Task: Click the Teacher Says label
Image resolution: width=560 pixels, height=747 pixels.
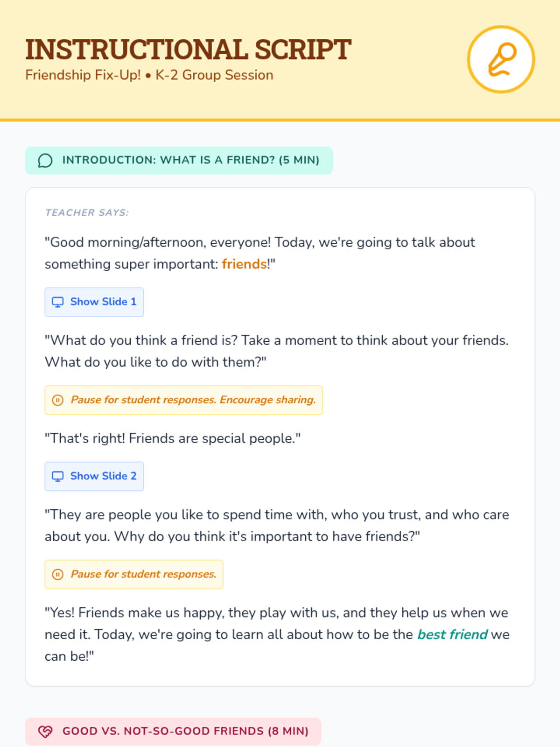Action: [x=87, y=212]
